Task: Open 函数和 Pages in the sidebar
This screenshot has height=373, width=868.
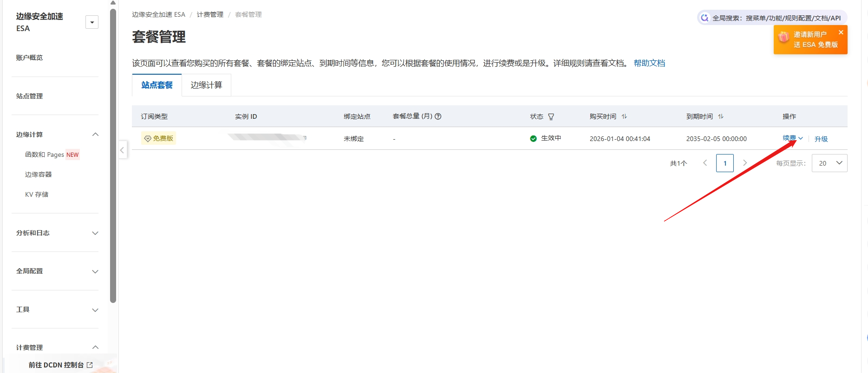Action: click(45, 154)
